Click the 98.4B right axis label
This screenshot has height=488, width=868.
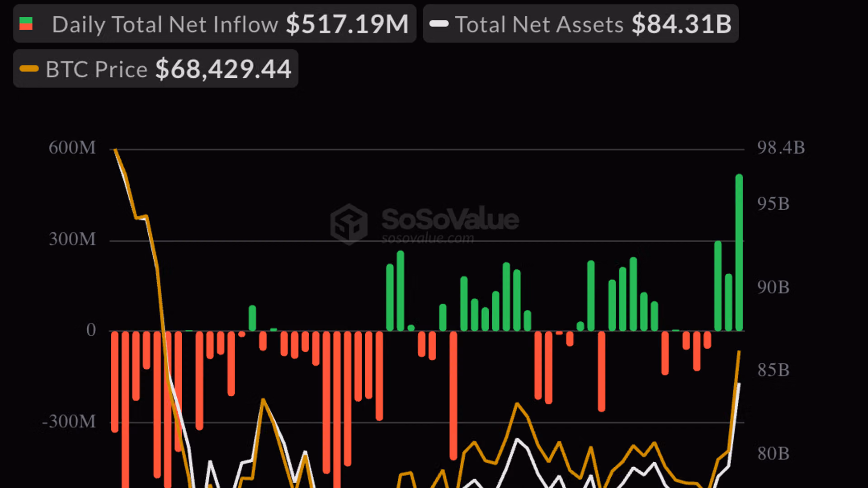(x=781, y=148)
